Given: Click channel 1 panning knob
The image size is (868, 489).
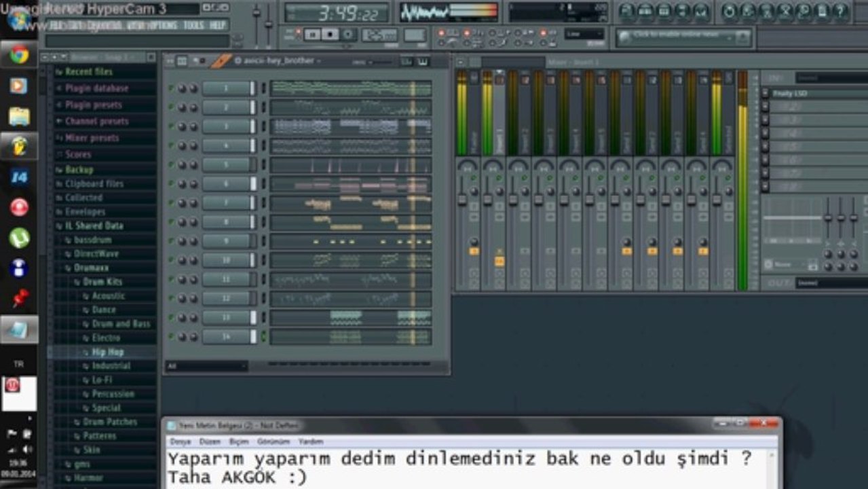Looking at the screenshot, I should [x=182, y=88].
